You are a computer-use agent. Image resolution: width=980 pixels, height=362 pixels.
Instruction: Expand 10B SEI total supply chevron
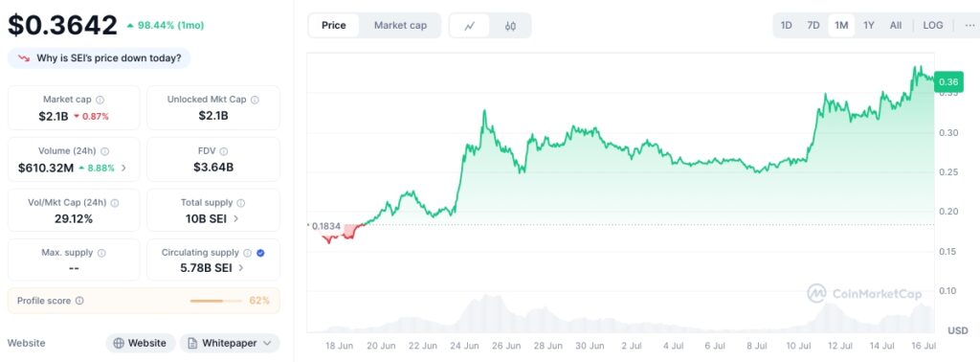pyautogui.click(x=235, y=218)
